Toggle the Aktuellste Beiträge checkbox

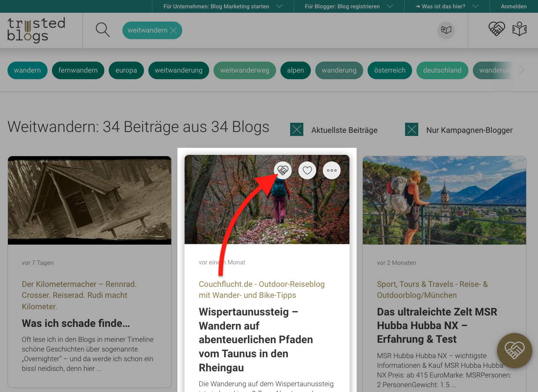pyautogui.click(x=297, y=130)
